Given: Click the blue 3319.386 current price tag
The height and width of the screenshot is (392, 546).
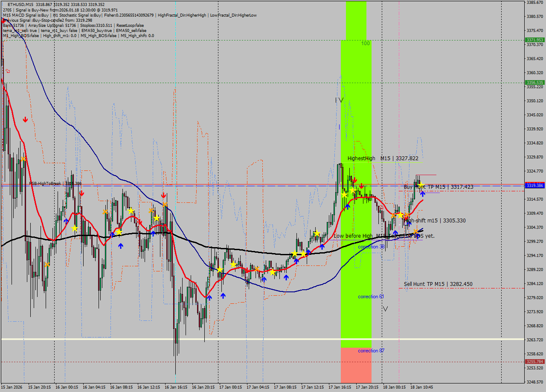Looking at the screenshot, I should (534, 185).
